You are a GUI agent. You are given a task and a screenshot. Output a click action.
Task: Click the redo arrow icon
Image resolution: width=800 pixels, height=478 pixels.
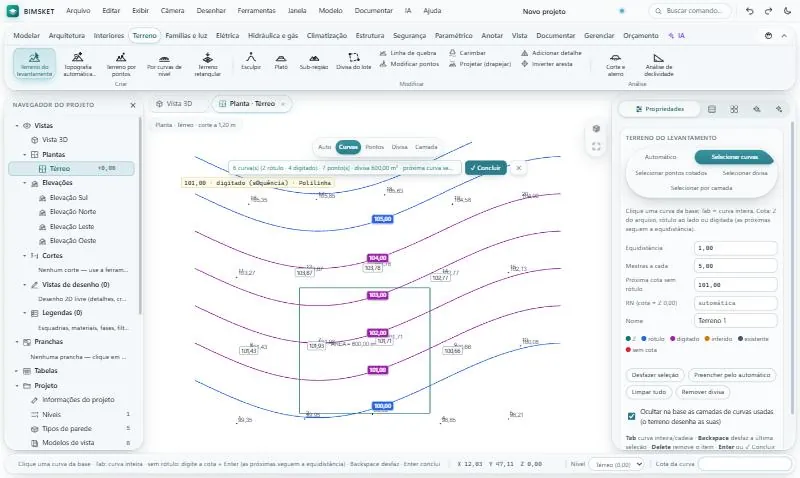point(768,11)
